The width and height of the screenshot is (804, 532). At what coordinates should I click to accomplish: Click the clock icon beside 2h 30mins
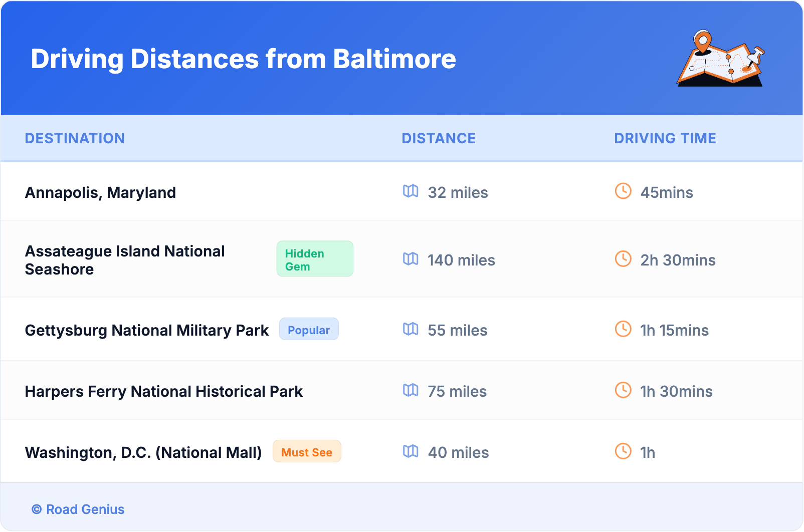[x=623, y=259]
